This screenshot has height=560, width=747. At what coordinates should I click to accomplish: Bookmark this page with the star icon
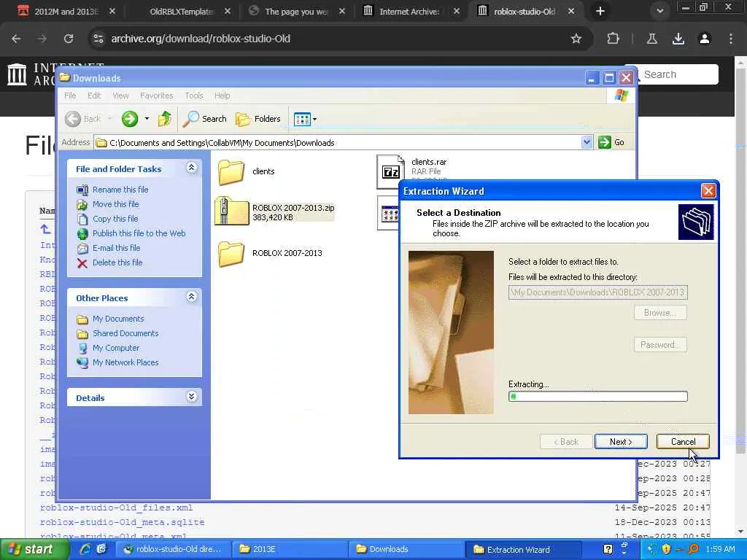tap(576, 39)
